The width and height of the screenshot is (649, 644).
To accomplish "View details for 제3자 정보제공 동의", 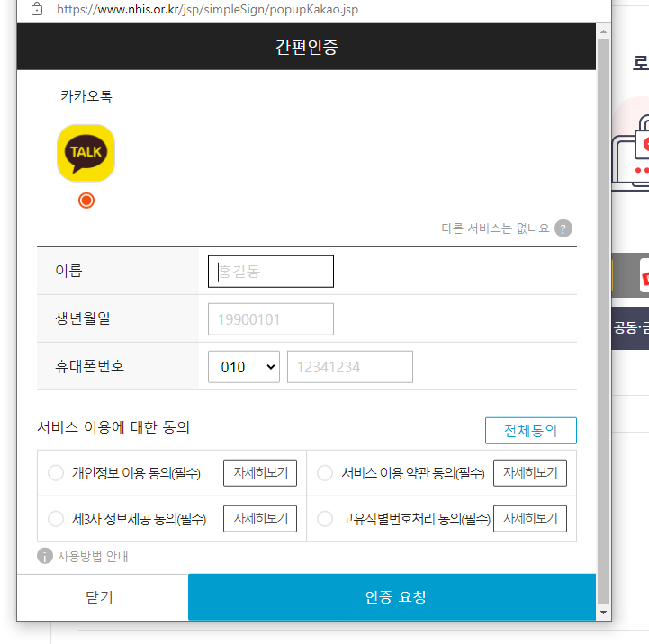I will [x=260, y=519].
